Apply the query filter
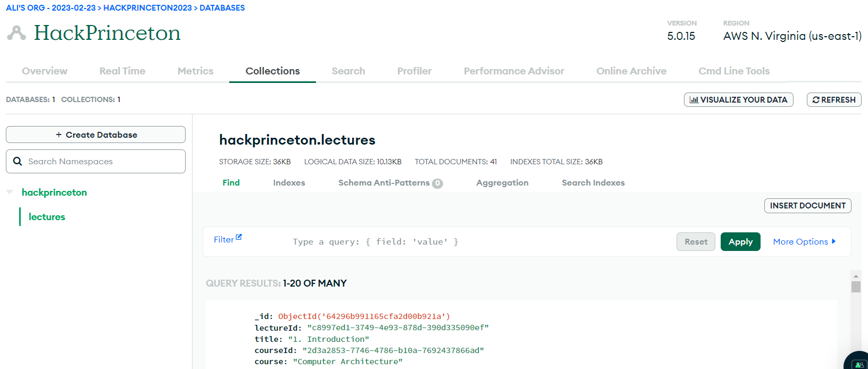 pos(740,241)
